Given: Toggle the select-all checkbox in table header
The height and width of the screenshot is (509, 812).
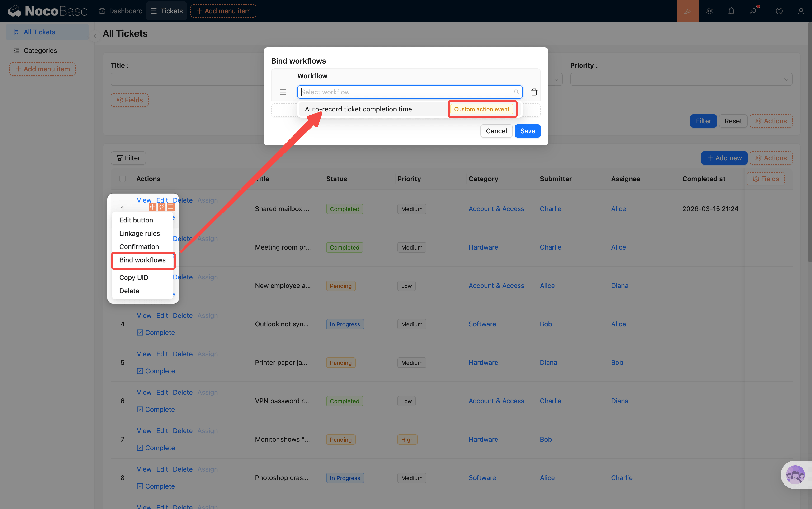Looking at the screenshot, I should (122, 179).
